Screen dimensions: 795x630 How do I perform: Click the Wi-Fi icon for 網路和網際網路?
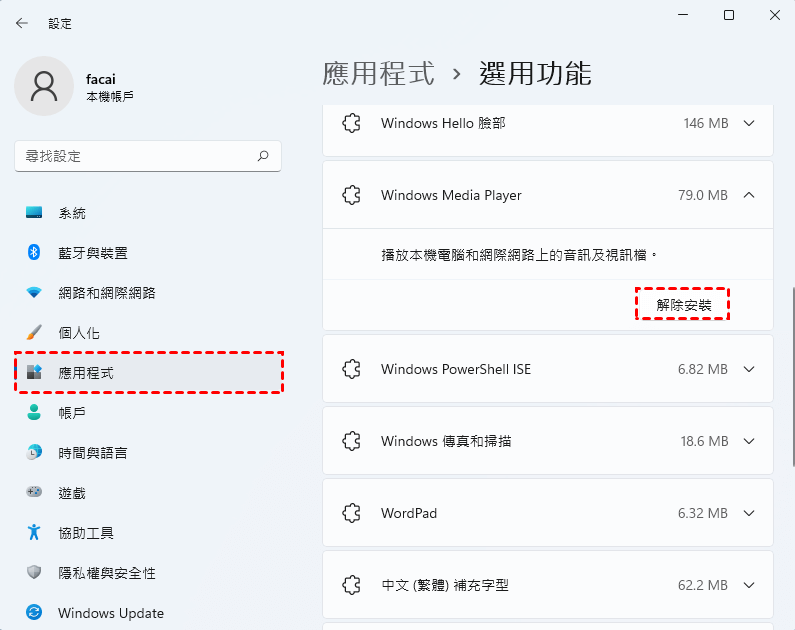34,292
